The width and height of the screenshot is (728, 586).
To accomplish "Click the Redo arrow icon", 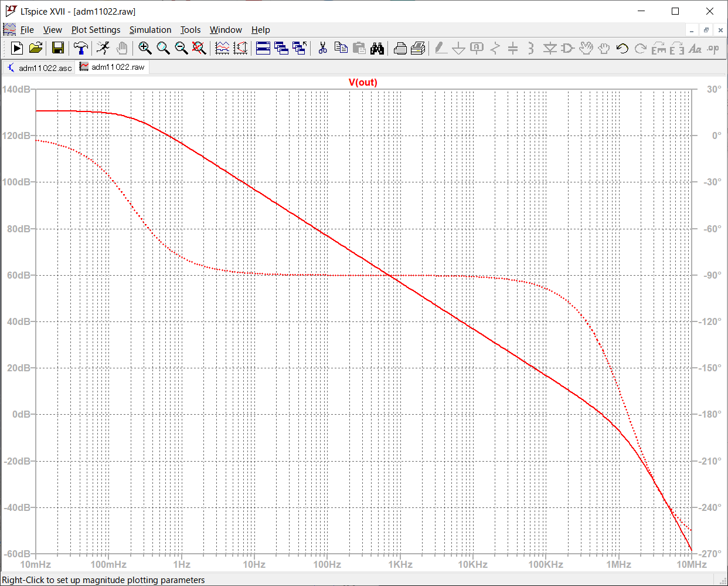I will (x=641, y=48).
